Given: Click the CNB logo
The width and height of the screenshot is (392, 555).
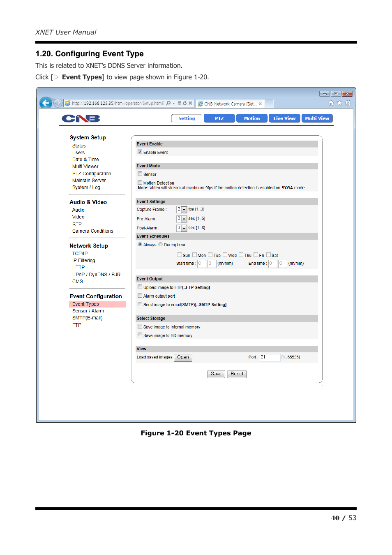Looking at the screenshot, I should (x=81, y=119).
